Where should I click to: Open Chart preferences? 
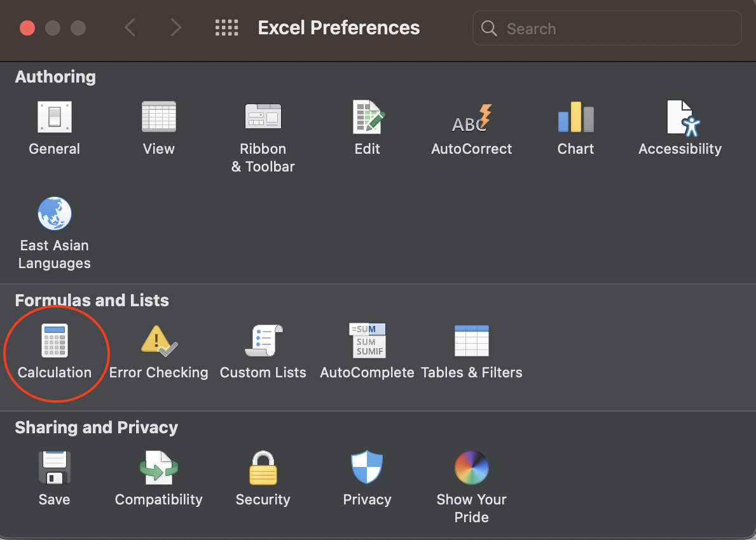575,118
